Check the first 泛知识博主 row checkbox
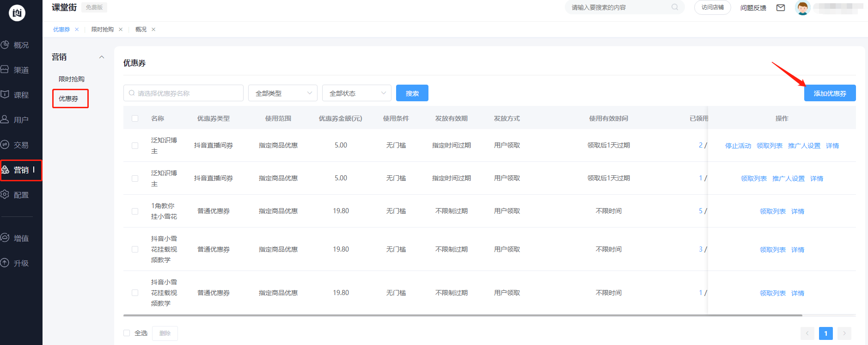This screenshot has height=345, width=868. 135,146
